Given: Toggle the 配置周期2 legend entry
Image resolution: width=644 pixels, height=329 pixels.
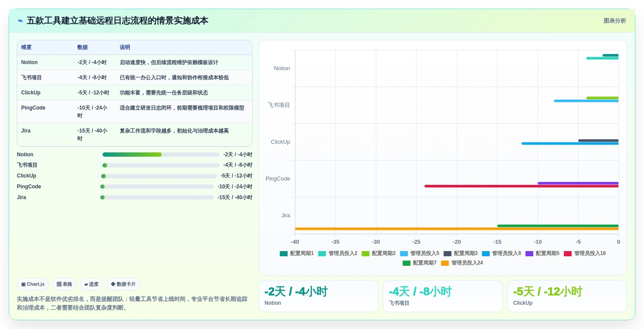Looking at the screenshot, I should 378,254.
